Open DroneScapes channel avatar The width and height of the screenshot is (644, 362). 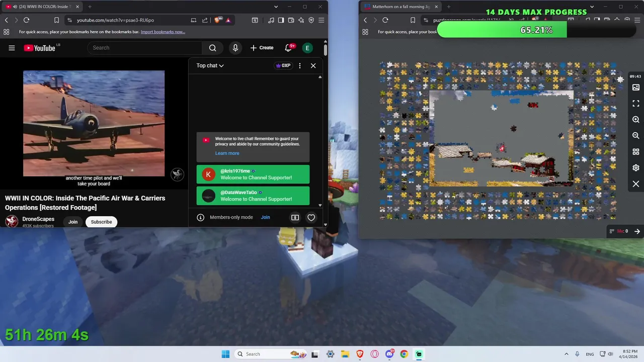(12, 221)
